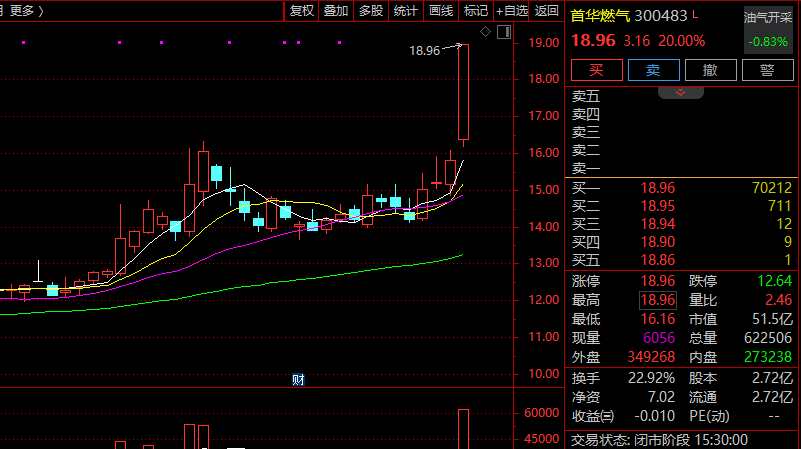Click the 买四 price 18.90

tap(658, 242)
